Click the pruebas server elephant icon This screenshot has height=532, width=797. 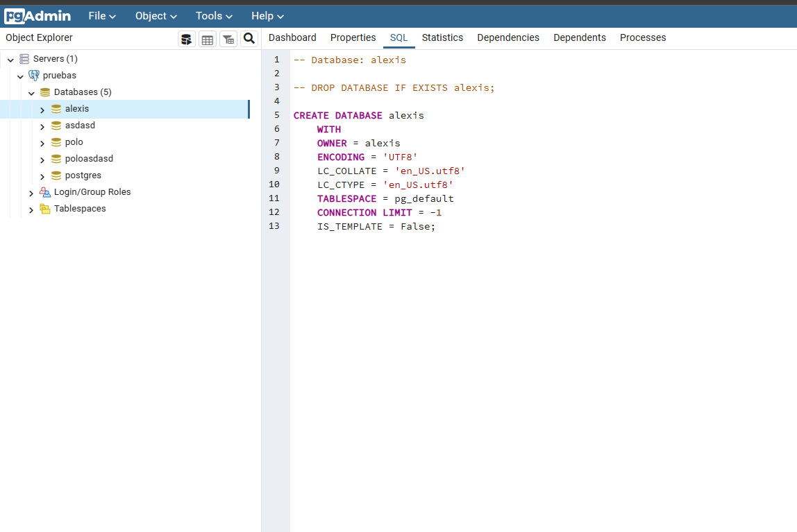(x=34, y=76)
